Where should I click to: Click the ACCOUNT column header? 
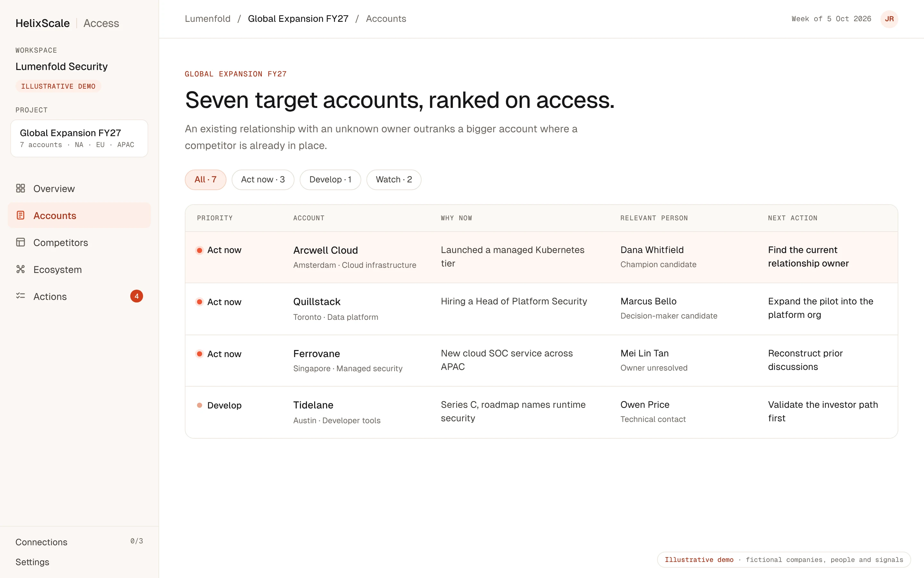(309, 218)
